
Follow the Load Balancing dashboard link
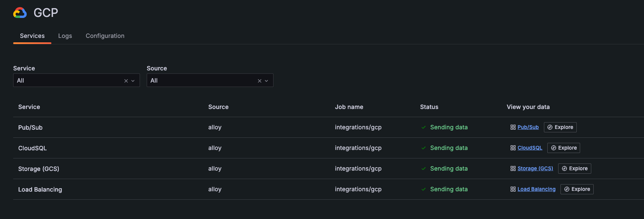click(536, 189)
